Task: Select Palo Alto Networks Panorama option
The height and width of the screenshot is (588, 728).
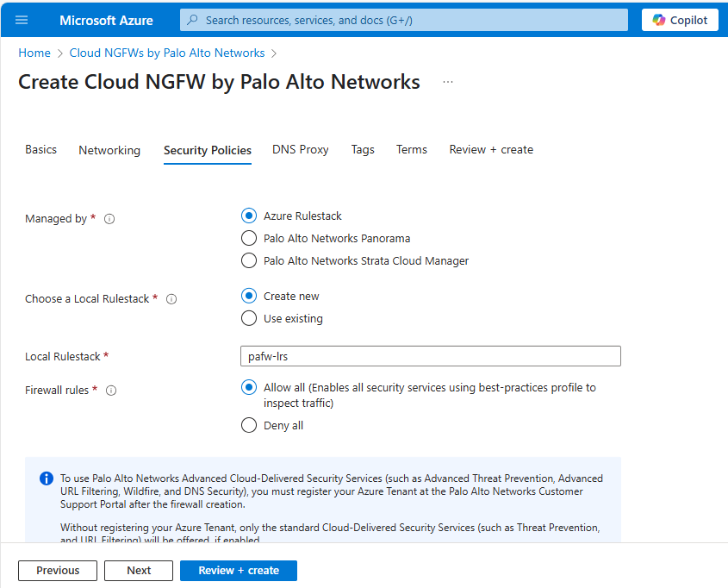Action: coord(249,238)
